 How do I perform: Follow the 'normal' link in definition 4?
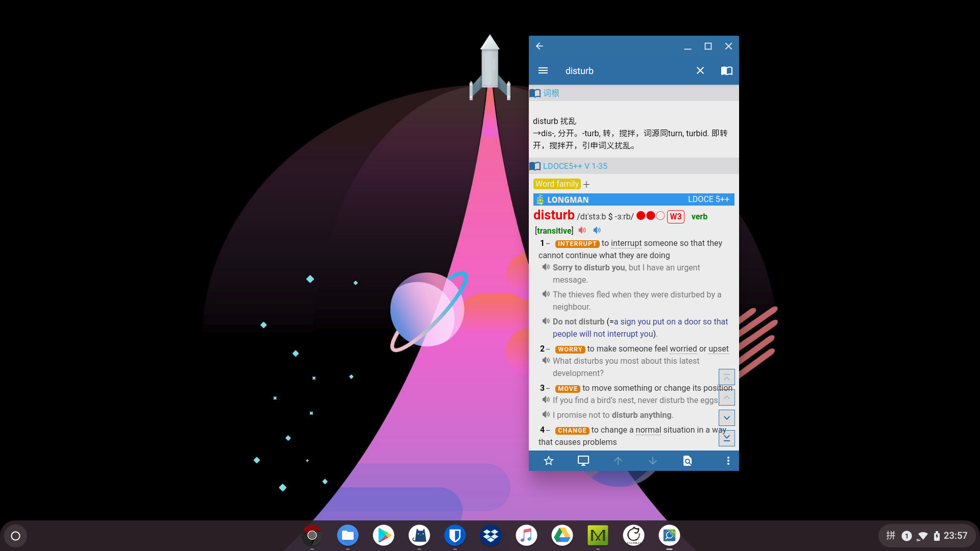pyautogui.click(x=648, y=430)
